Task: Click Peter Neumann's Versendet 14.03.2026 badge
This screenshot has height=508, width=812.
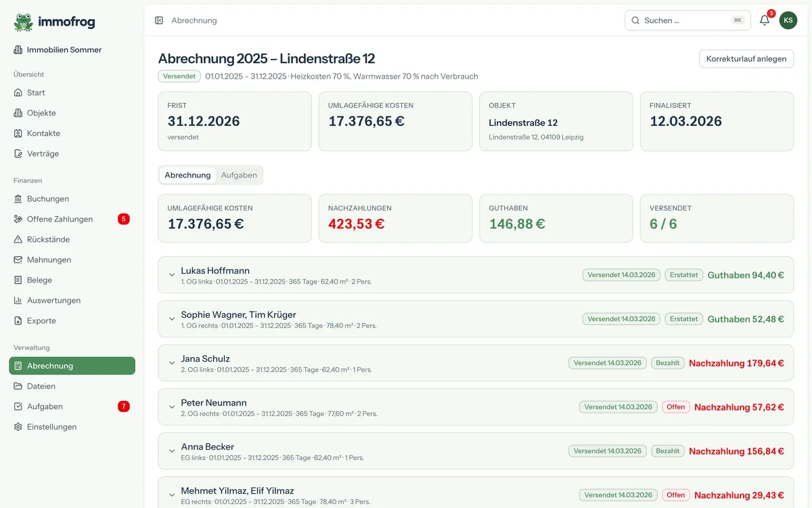Action: point(618,407)
